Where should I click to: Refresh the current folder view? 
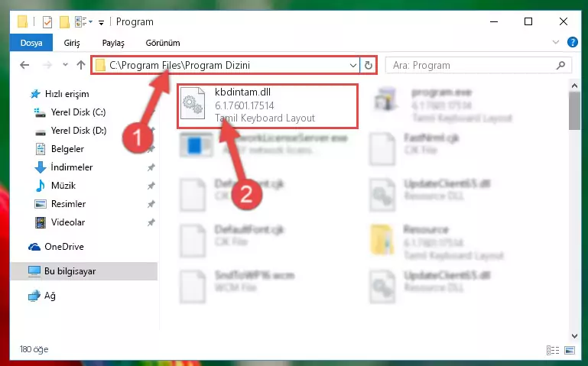pyautogui.click(x=369, y=66)
